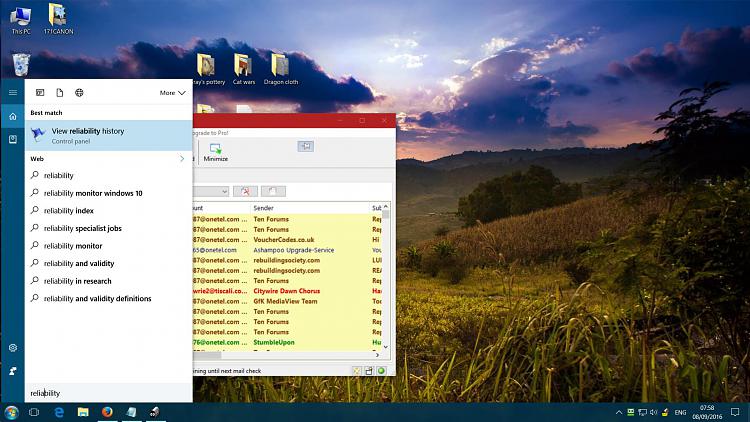This screenshot has height=422, width=750.
Task: Open the Cat wars desktop folder
Action: click(243, 69)
